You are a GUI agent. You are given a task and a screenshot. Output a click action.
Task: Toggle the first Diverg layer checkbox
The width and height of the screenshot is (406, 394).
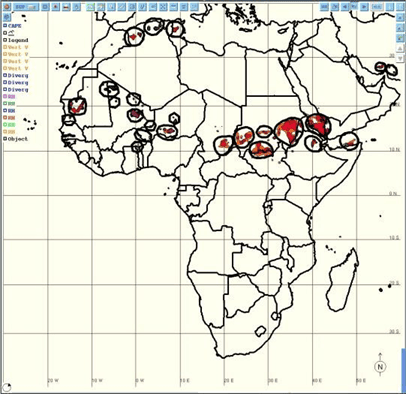[x=5, y=76]
